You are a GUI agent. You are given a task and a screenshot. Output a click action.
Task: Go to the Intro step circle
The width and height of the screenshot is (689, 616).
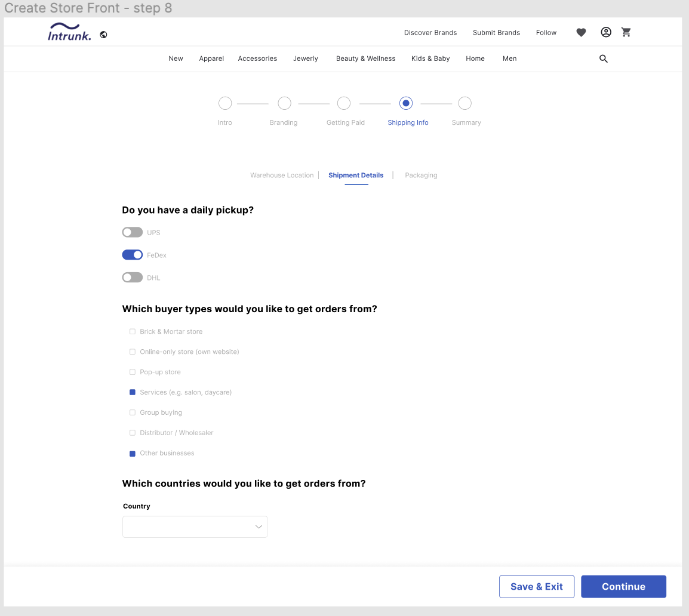[x=225, y=104]
